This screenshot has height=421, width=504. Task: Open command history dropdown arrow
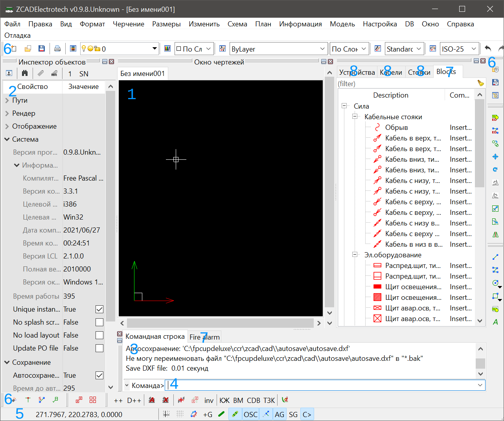(x=480, y=385)
